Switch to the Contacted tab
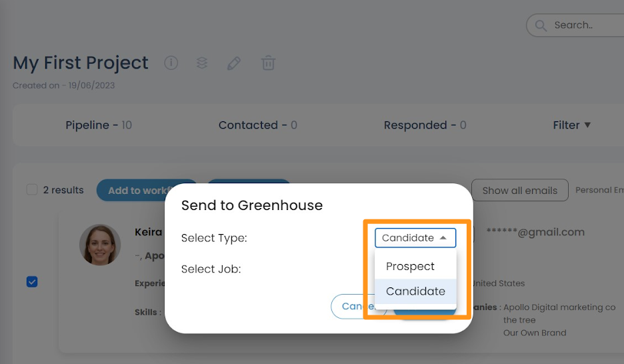 (258, 125)
